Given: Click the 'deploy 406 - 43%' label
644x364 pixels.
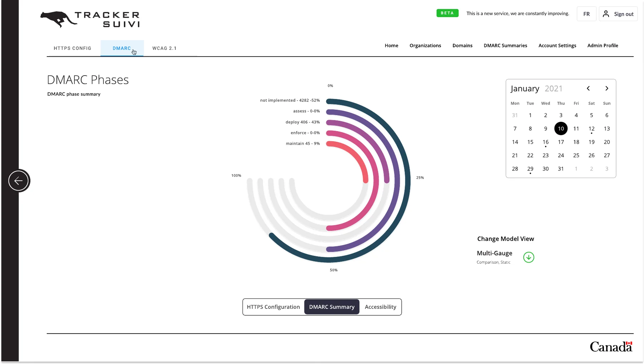Looking at the screenshot, I should [302, 122].
